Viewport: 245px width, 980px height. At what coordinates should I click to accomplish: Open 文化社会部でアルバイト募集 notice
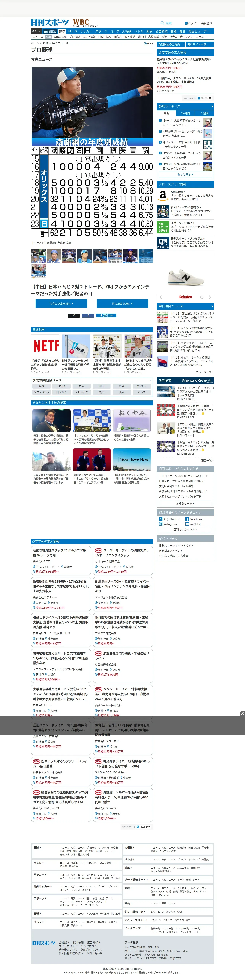click(x=176, y=486)
